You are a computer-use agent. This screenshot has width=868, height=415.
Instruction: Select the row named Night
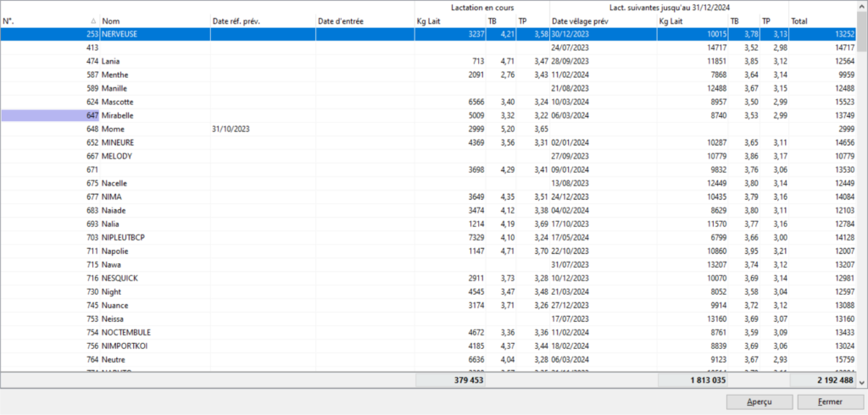pos(429,291)
